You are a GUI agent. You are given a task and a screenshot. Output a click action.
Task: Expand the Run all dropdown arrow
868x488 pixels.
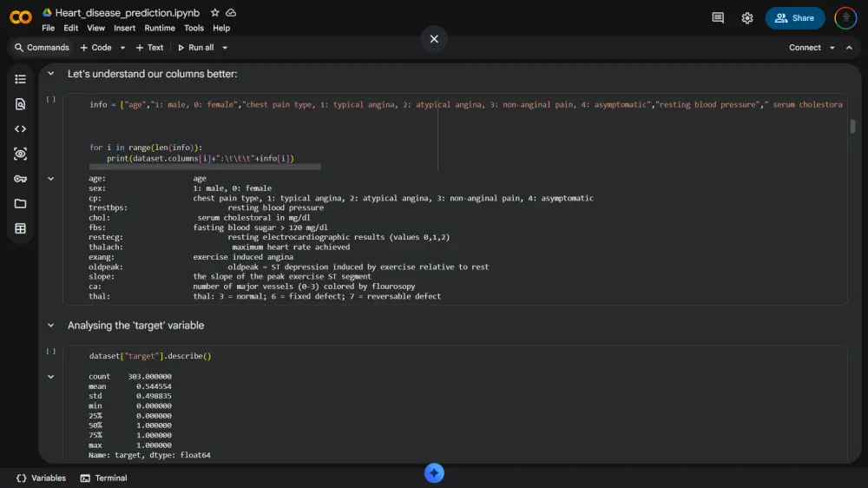[x=225, y=48]
